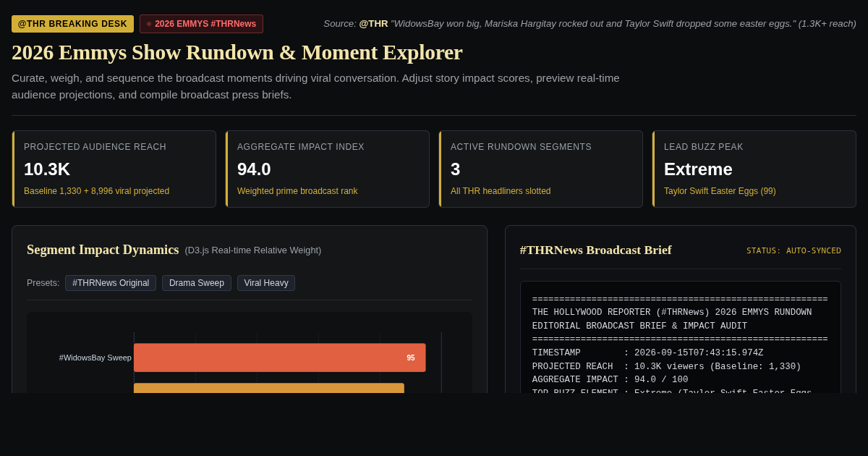Click 'Weighted prime broadcast rank' text
868x456 pixels.
pos(297,191)
